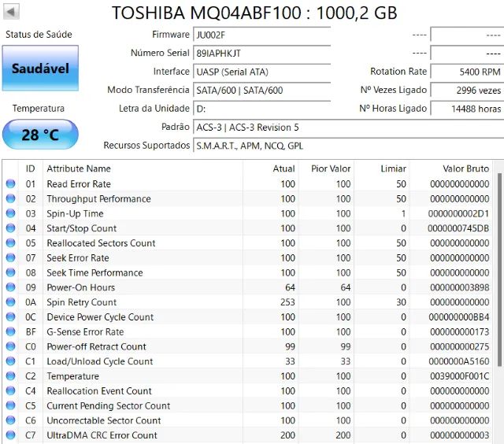Click raw value 00000000BB4
504x444 pixels.
pos(459,317)
